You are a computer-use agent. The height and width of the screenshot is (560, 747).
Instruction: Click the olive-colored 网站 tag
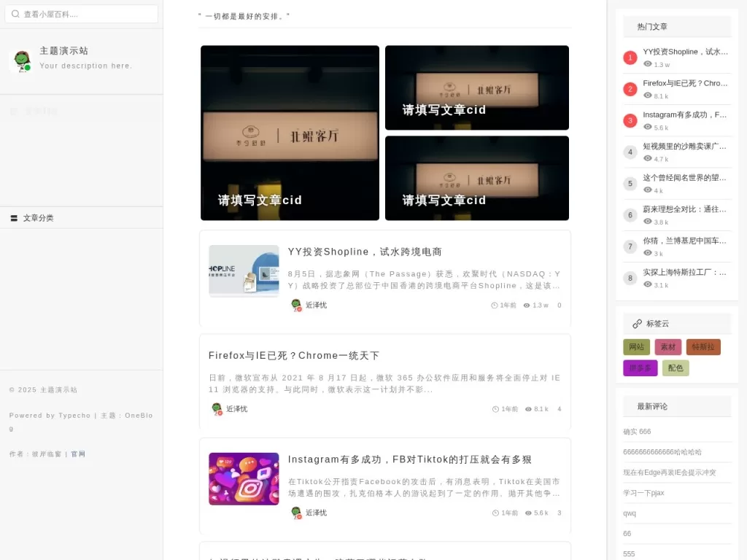click(636, 347)
